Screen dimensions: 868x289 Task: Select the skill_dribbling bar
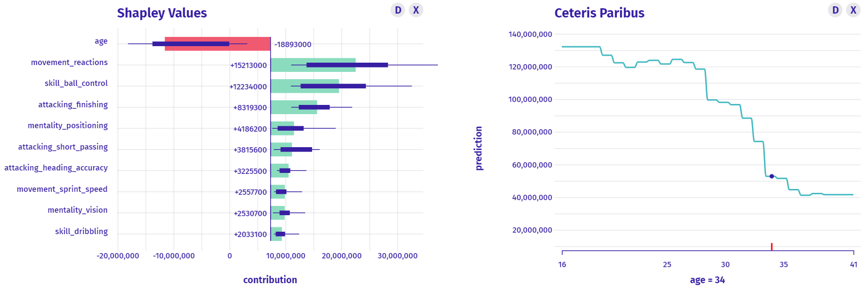(x=277, y=234)
